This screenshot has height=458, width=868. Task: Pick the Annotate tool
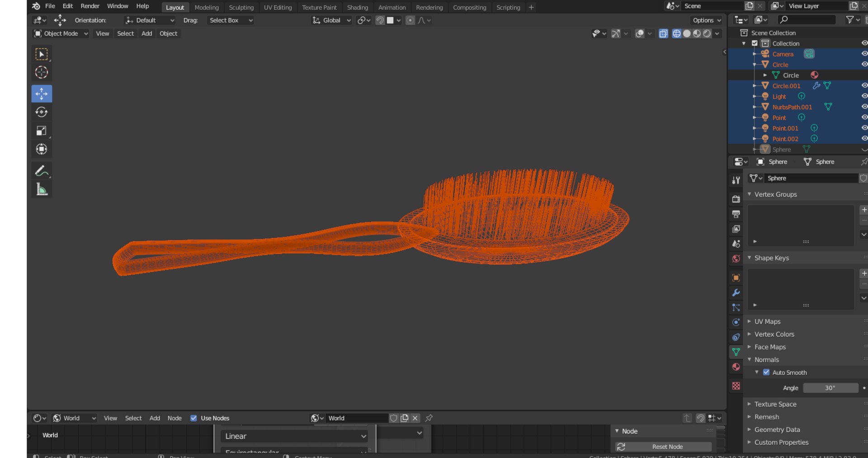click(x=42, y=171)
